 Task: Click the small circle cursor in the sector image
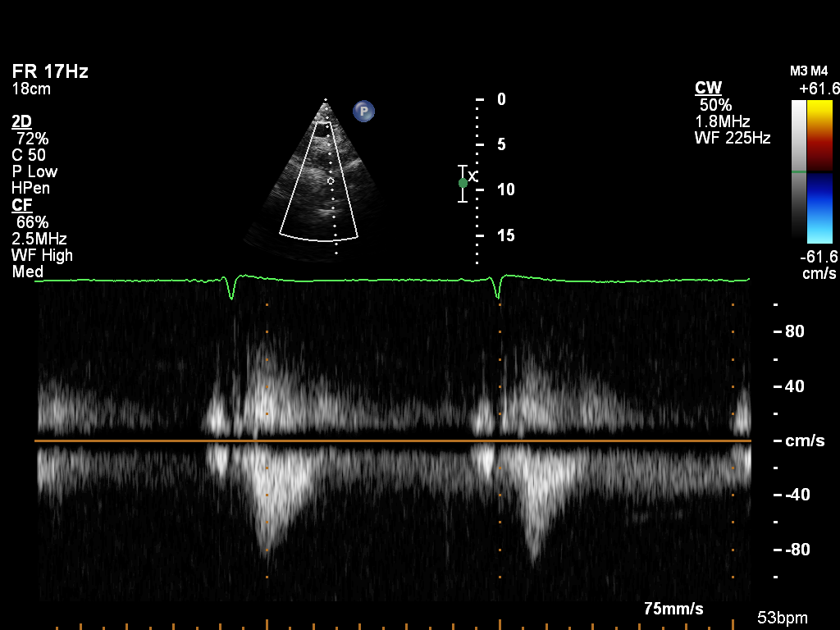pyautogui.click(x=331, y=180)
